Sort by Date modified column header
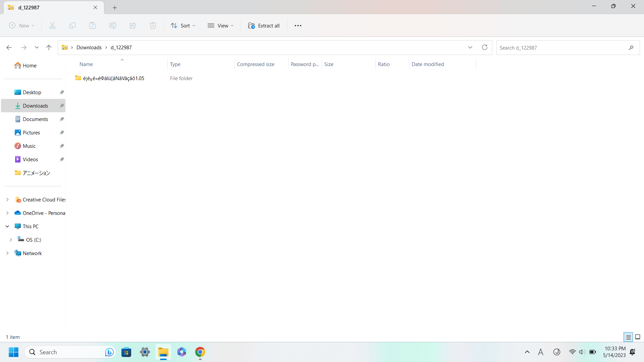 click(428, 64)
